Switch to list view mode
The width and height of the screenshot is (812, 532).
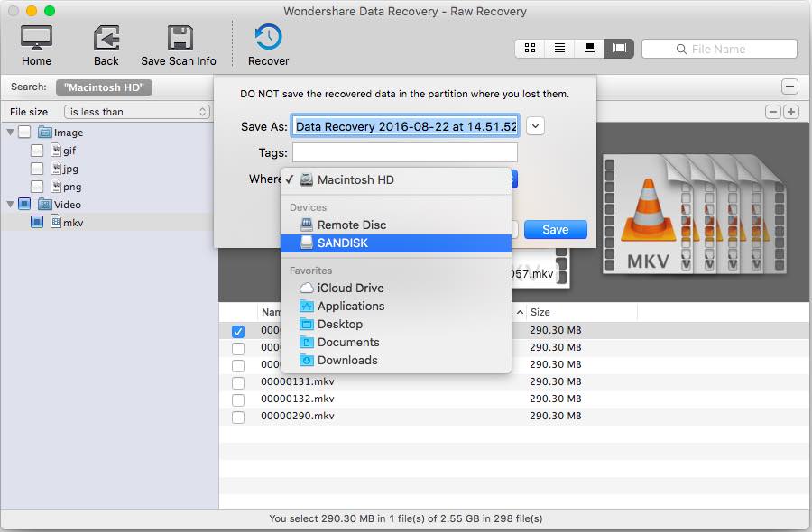pyautogui.click(x=559, y=49)
